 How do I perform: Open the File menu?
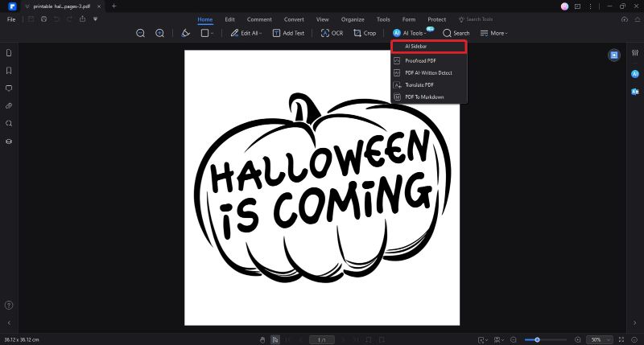(11, 19)
